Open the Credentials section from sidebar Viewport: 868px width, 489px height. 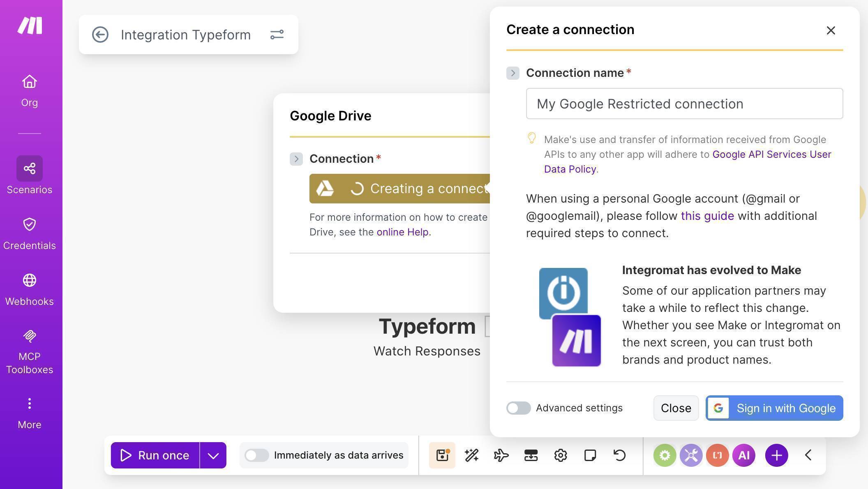tap(29, 225)
